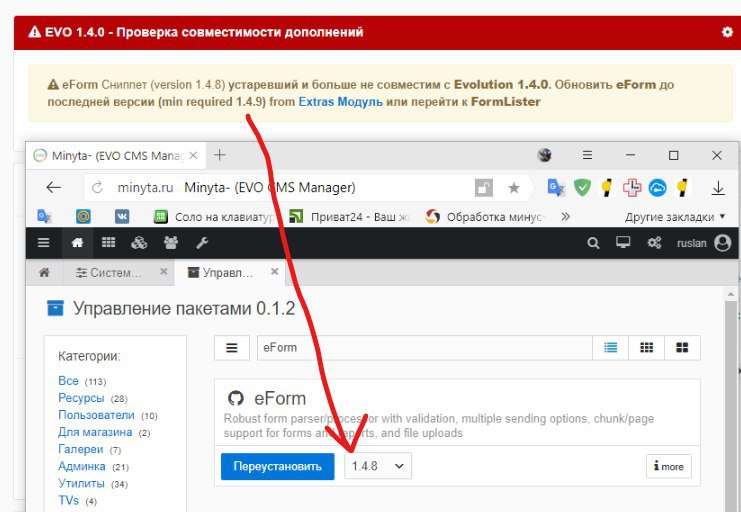Preview site with monitor icon
The width and height of the screenshot is (741, 512).
(x=623, y=243)
